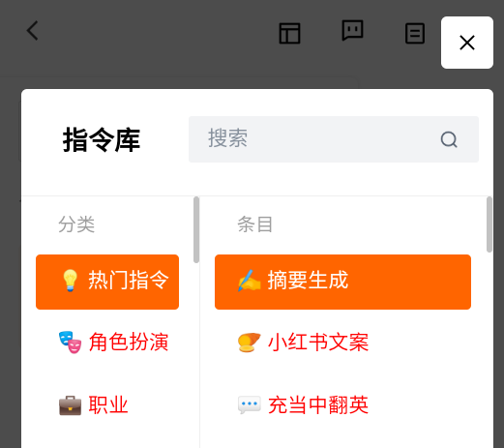Choose the 充当中翻英 entry
This screenshot has height=448, width=504.
click(x=342, y=405)
